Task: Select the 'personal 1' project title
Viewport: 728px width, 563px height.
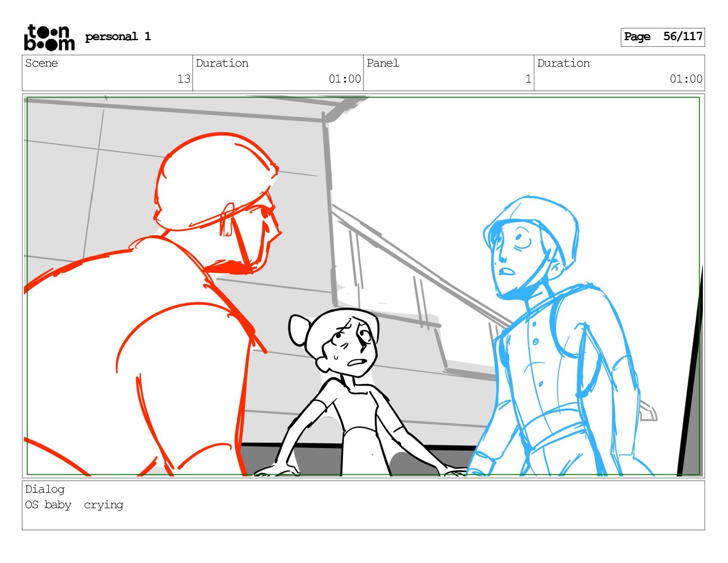Action: pyautogui.click(x=118, y=37)
